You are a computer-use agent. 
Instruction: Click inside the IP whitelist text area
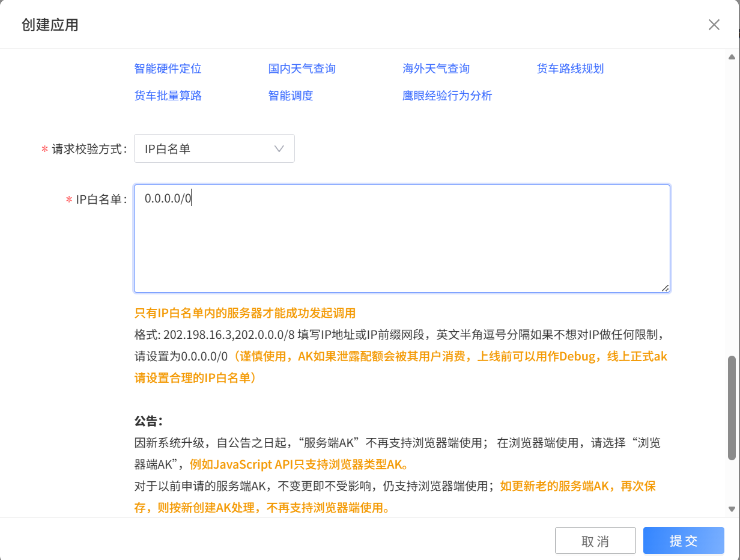coord(402,239)
